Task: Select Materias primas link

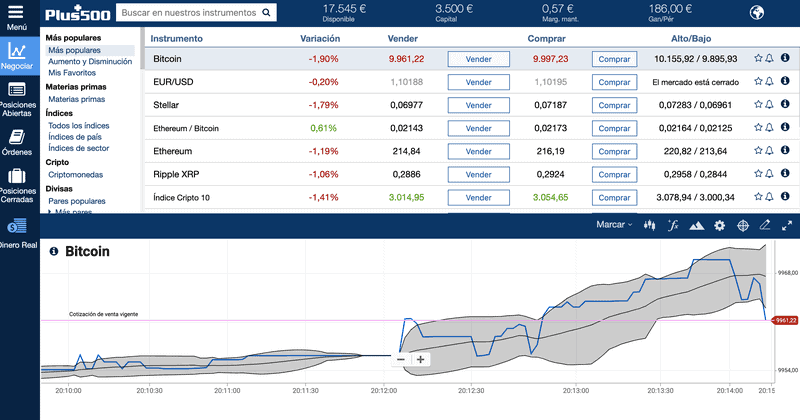Action: 77,99
